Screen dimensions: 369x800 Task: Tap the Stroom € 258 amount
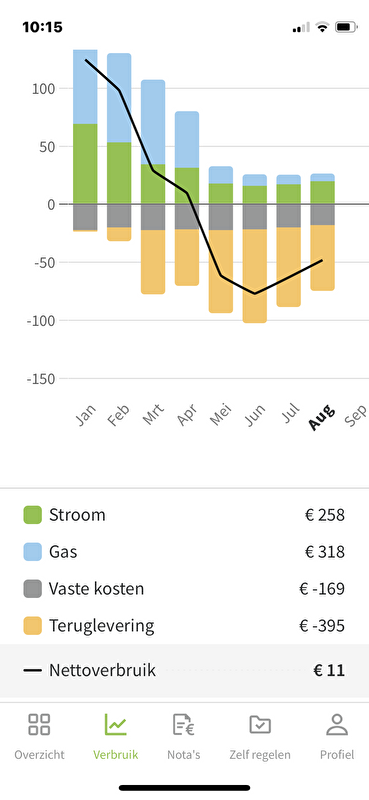tap(325, 515)
